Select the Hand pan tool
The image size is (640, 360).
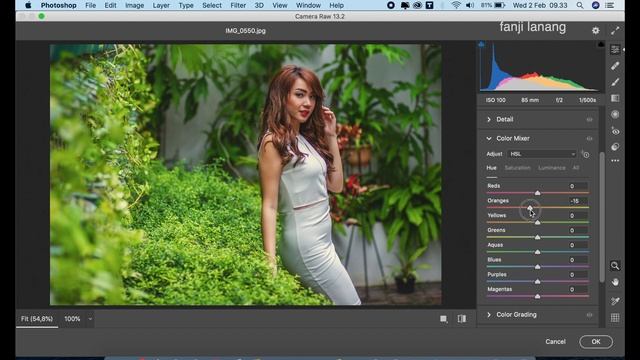(x=615, y=282)
